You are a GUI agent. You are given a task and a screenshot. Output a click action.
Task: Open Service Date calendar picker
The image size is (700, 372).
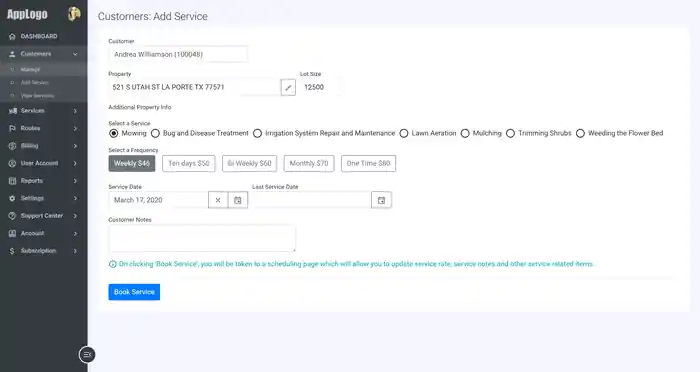[x=238, y=200]
